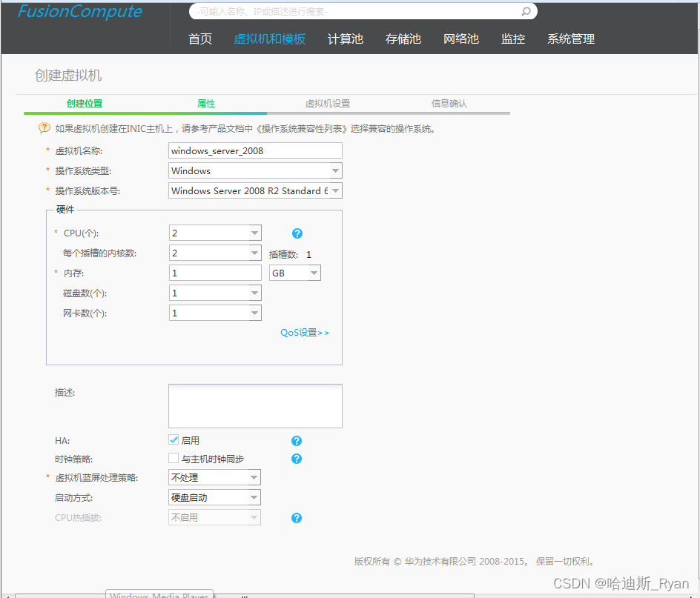
Task: Open memory unit GB dropdown
Action: coord(294,273)
